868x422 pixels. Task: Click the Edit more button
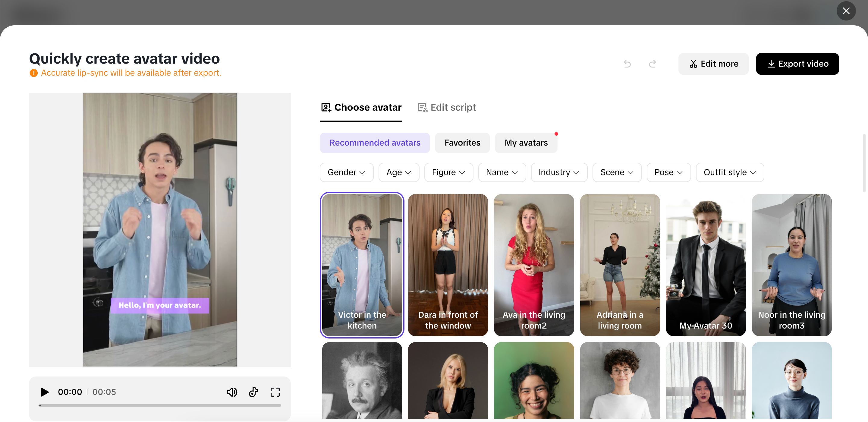point(713,64)
